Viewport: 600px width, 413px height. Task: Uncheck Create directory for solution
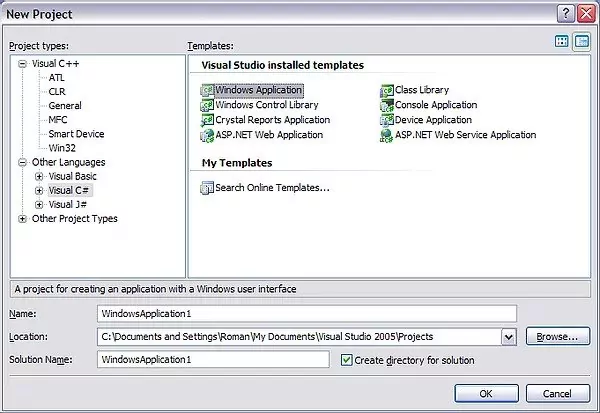tap(347, 360)
